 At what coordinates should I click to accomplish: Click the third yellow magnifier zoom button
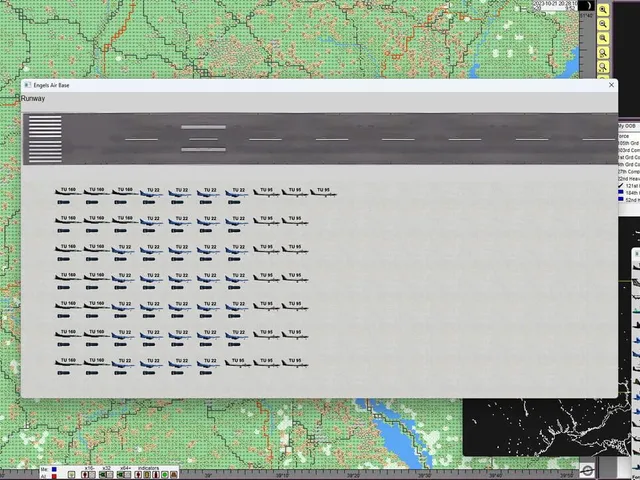(x=603, y=38)
